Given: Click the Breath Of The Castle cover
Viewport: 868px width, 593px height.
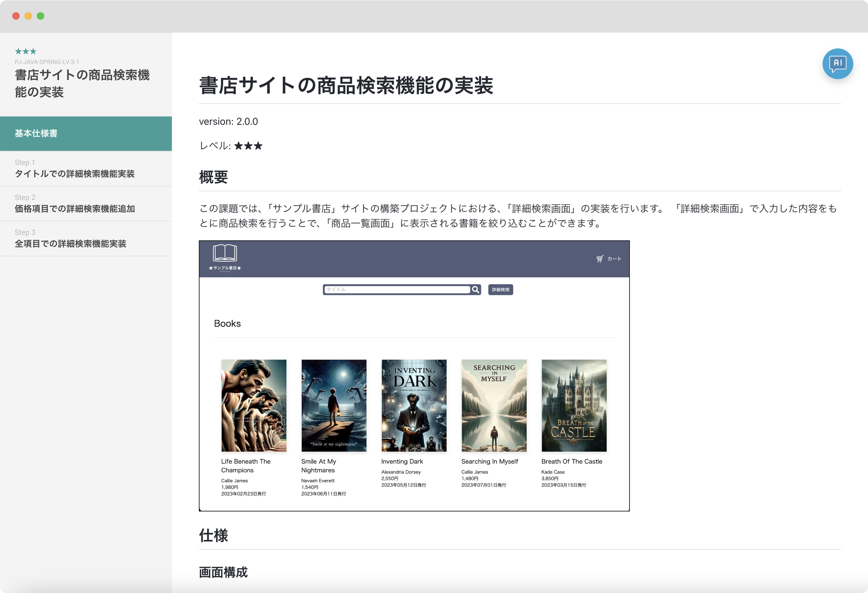Looking at the screenshot, I should [x=574, y=406].
